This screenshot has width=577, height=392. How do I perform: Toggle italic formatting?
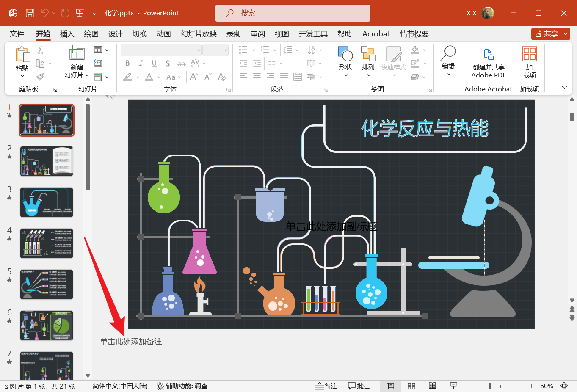141,63
